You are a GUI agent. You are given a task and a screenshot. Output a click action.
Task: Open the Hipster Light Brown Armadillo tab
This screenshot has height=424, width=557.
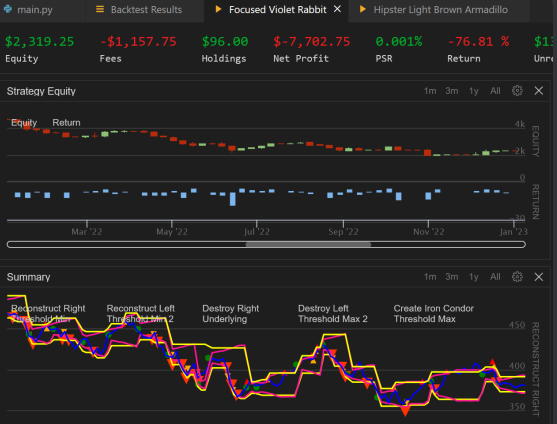(x=440, y=10)
